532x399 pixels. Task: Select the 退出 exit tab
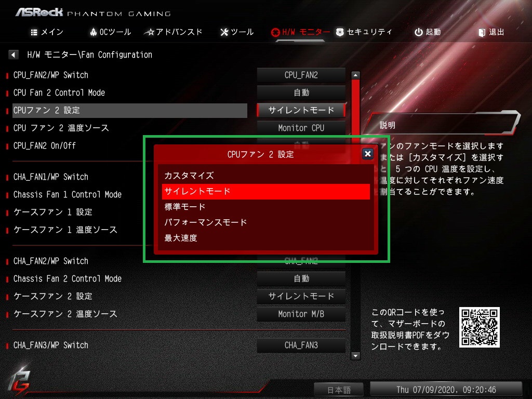click(491, 32)
